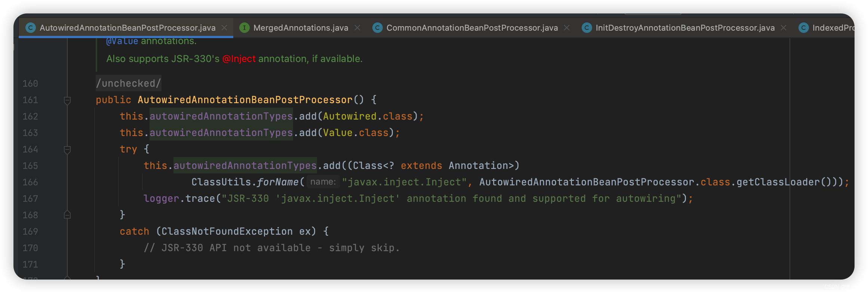Image resolution: width=868 pixels, height=293 pixels.
Task: Click interface icon on MergedAnnotations.java tab
Action: (x=244, y=28)
